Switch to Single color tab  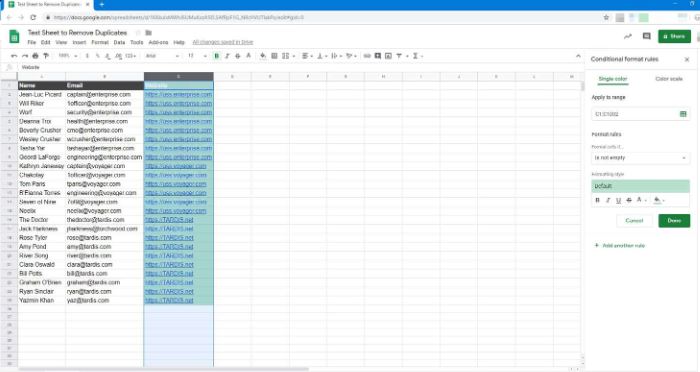pos(612,79)
